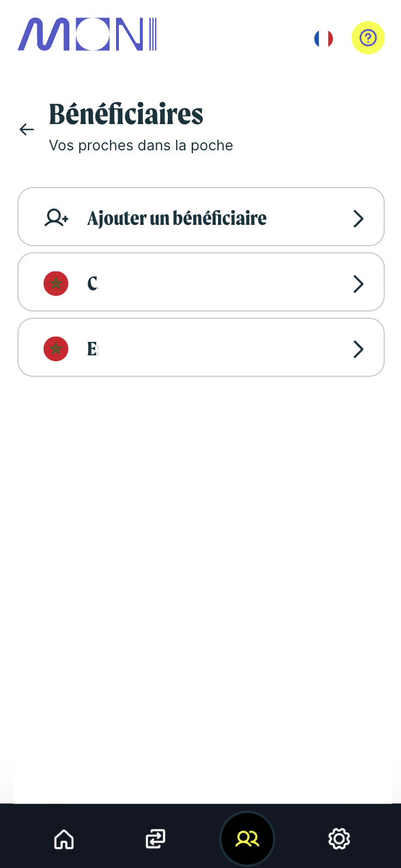Open the French flag language selector
401x868 pixels.
tap(323, 38)
